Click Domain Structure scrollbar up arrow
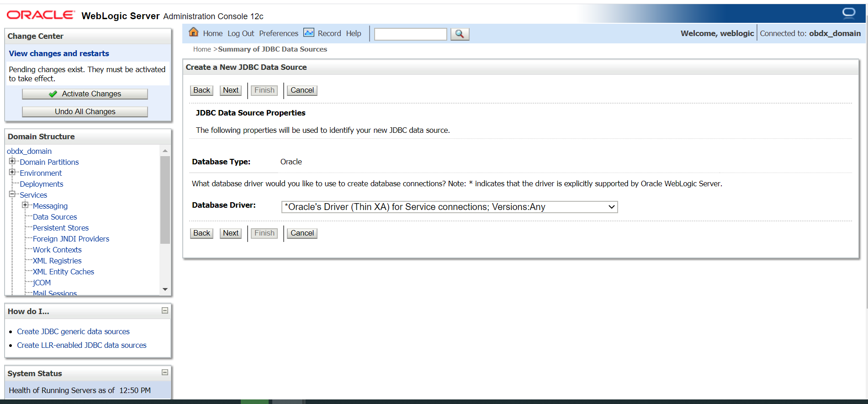 pos(165,151)
